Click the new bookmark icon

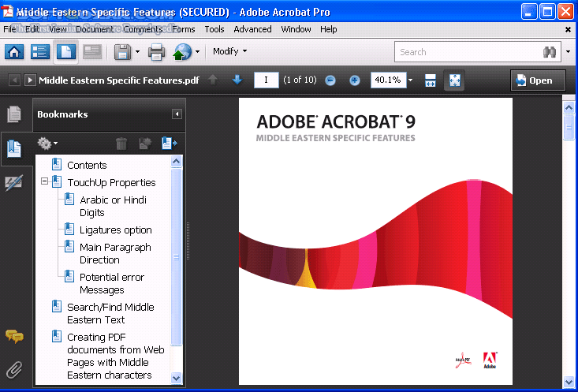pyautogui.click(x=170, y=144)
